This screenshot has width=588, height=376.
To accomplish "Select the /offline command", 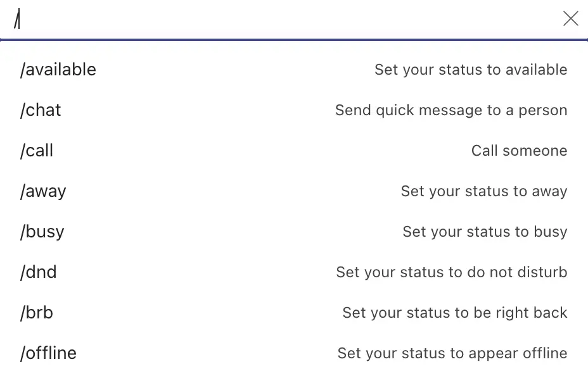I will pos(48,353).
